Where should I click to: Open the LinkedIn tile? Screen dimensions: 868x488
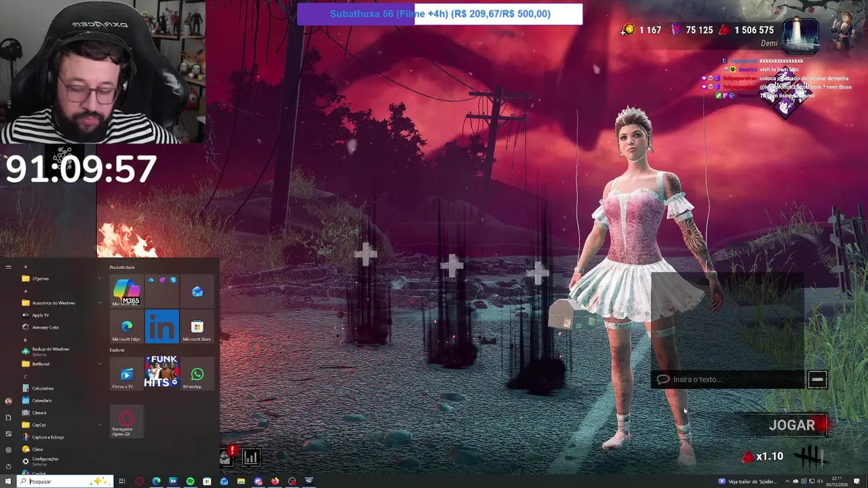click(161, 327)
